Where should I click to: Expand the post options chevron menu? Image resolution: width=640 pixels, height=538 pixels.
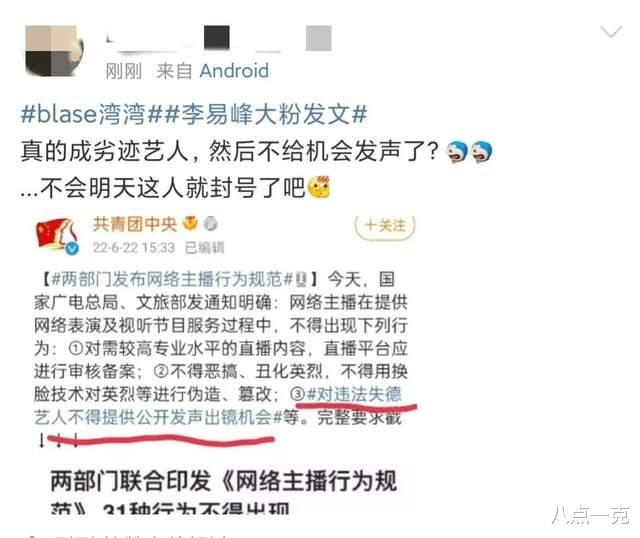[611, 32]
